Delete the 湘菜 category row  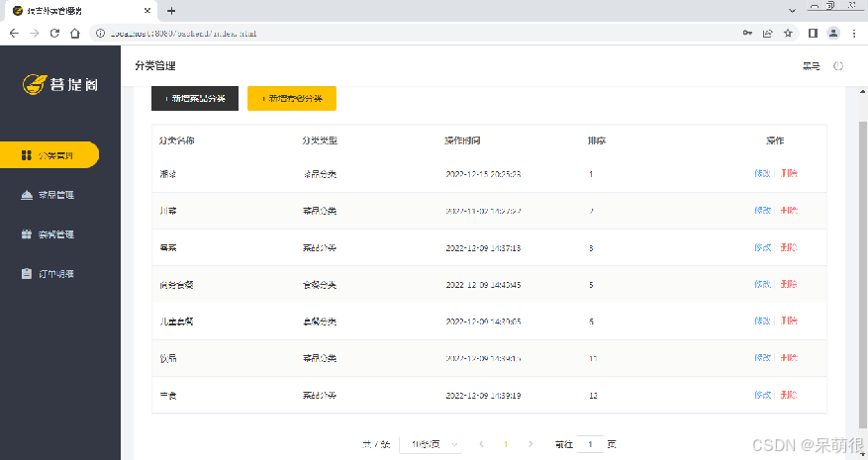[x=789, y=173]
